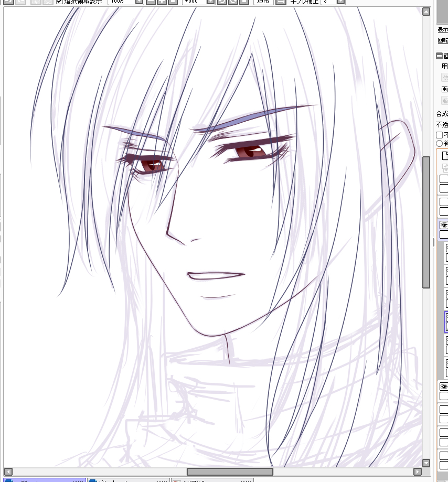The image size is (448, 482).
Task: Rotate the canvas view counterclockwise
Action: click(x=222, y=2)
